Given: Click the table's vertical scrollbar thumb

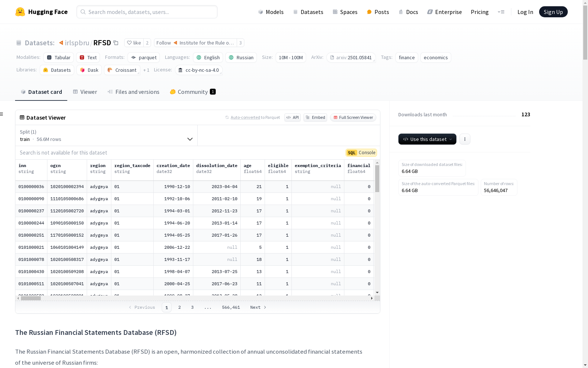Looking at the screenshot, I should coord(377,178).
